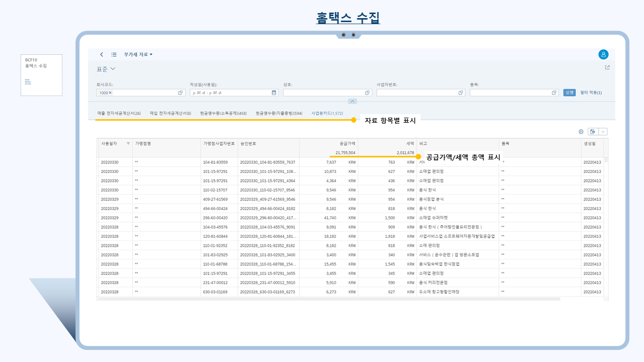This screenshot has height=362, width=644.
Task: Click business number 231-47-00012
Action: point(215,282)
